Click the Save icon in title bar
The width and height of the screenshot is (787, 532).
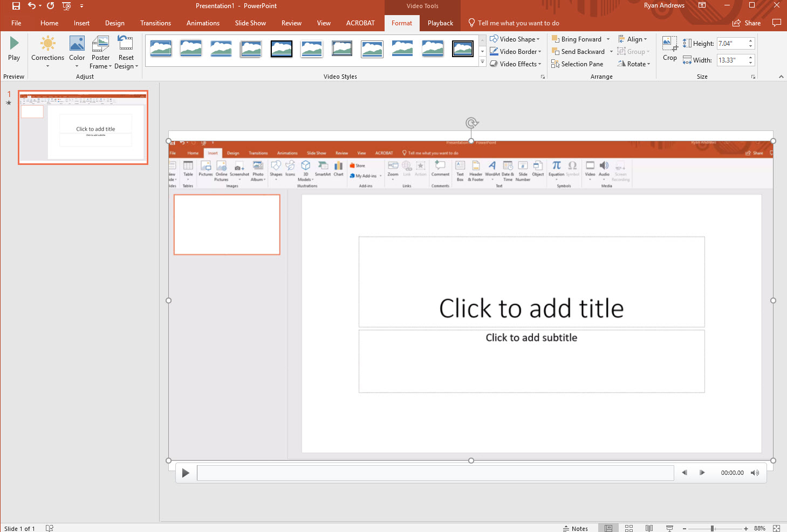(16, 6)
